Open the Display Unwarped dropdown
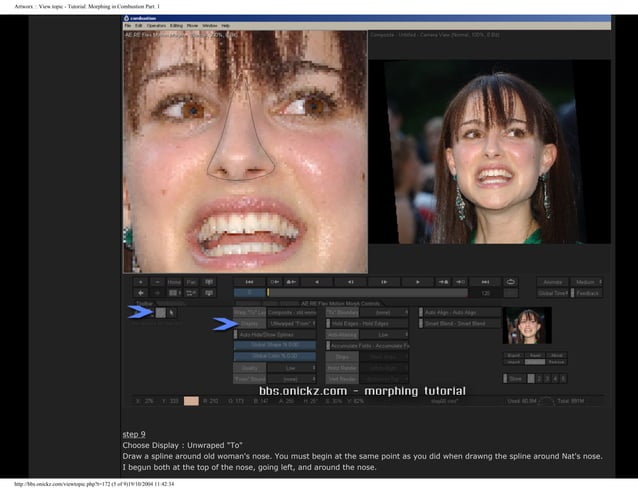The image size is (638, 493). pyautogui.click(x=291, y=324)
